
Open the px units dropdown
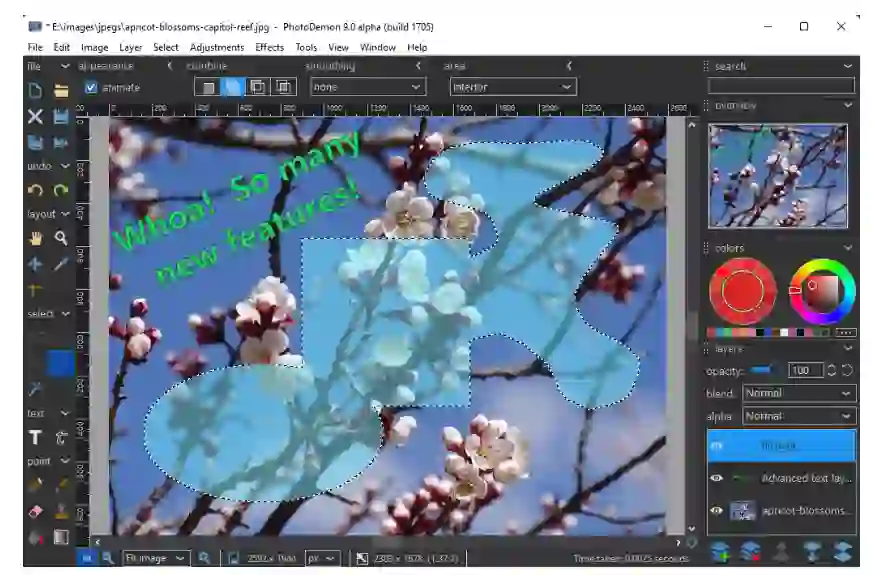pos(323,558)
